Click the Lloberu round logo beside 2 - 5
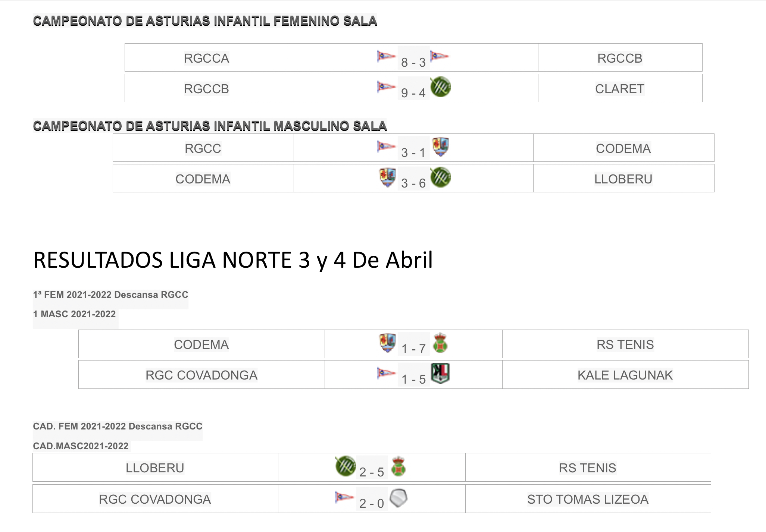The image size is (766, 532). (x=346, y=466)
